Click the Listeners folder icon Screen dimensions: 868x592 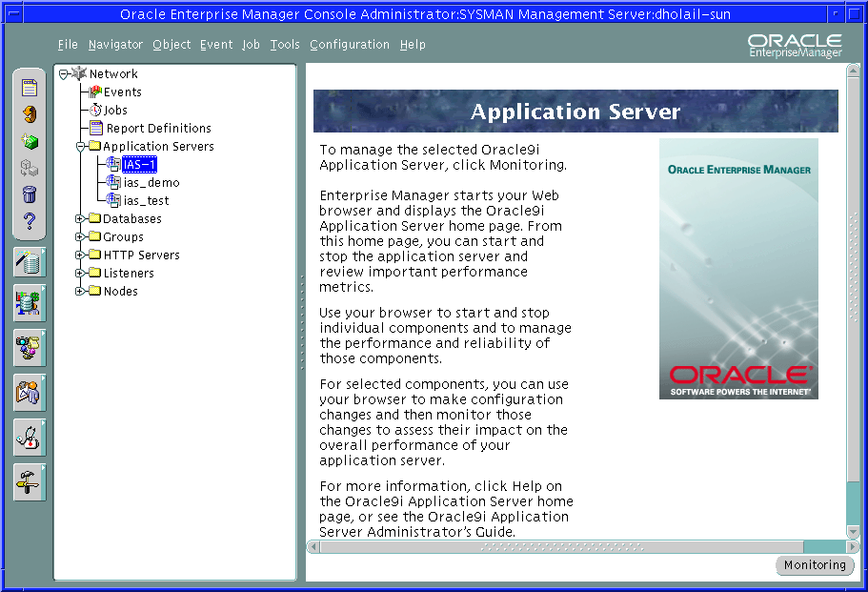tap(94, 273)
